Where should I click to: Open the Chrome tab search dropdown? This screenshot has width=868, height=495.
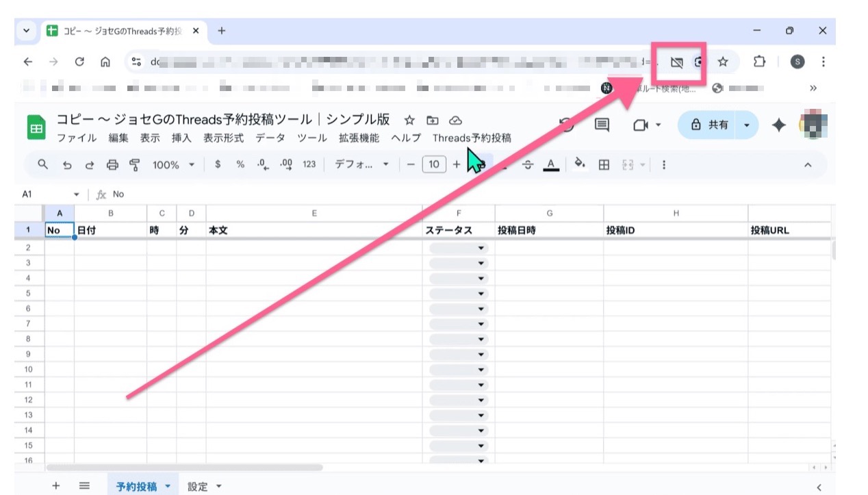click(x=26, y=31)
